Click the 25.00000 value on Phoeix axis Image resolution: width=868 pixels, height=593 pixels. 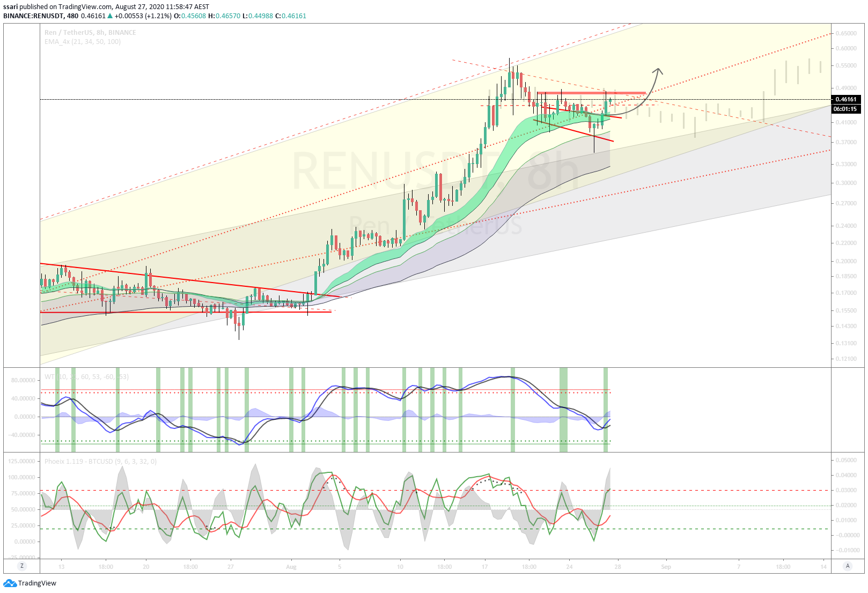click(x=23, y=526)
